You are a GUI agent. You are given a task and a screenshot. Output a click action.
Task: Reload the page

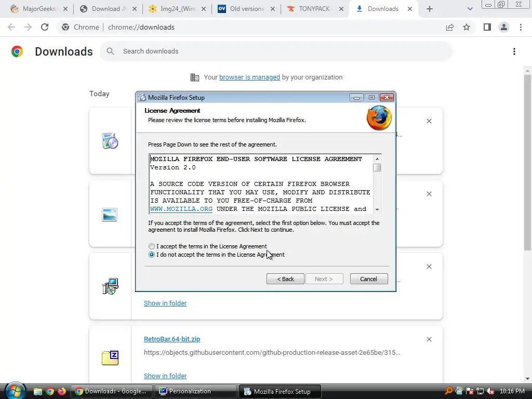[x=45, y=27]
